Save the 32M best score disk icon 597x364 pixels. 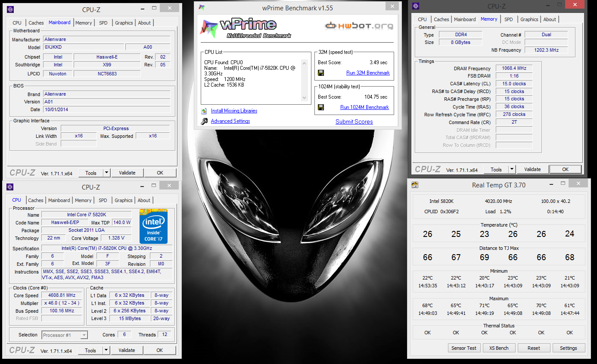click(x=321, y=73)
